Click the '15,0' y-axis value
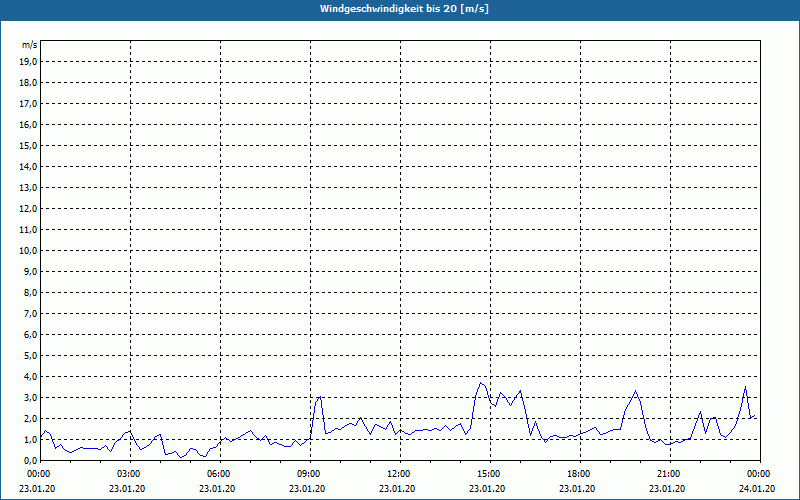The height and width of the screenshot is (500, 800). [x=28, y=145]
